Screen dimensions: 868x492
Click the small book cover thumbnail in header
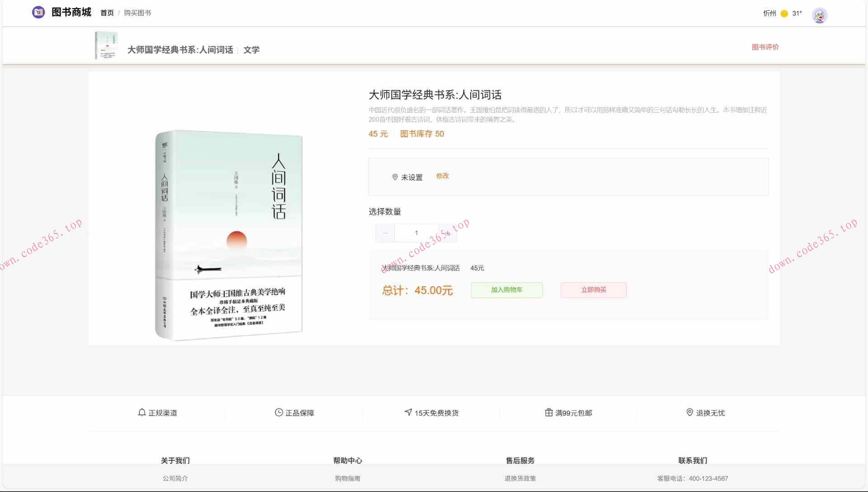pos(106,45)
